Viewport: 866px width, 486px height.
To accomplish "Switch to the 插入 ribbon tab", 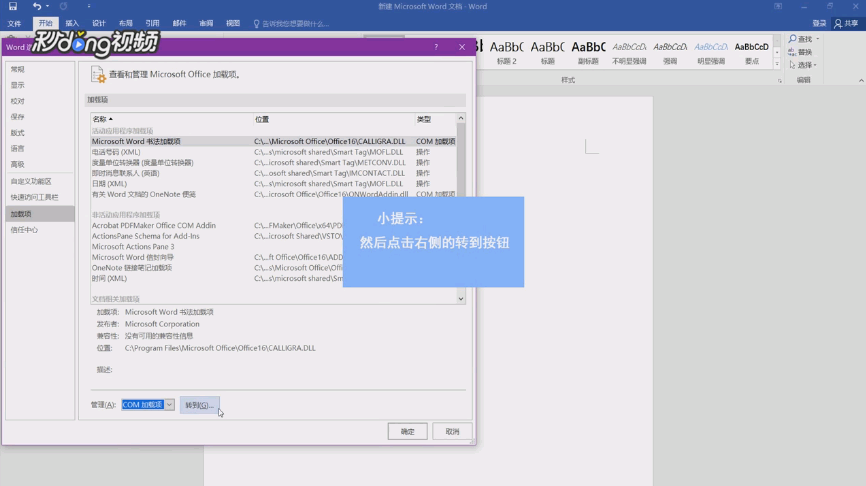I will (72, 23).
